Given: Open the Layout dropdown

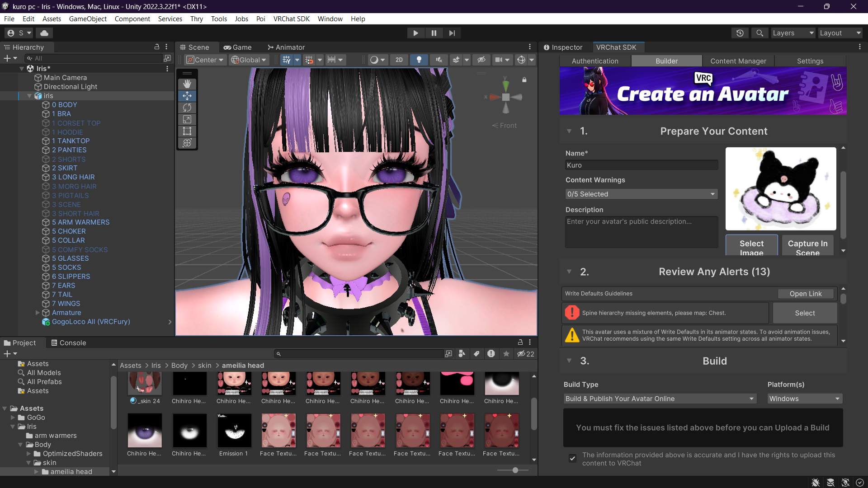Looking at the screenshot, I should coord(840,33).
